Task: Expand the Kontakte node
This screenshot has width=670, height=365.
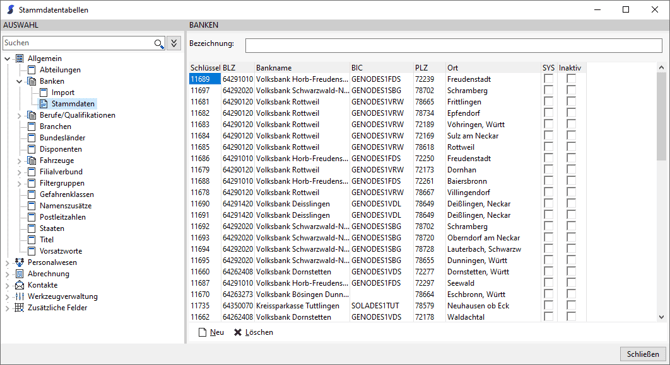Action: 7,285
